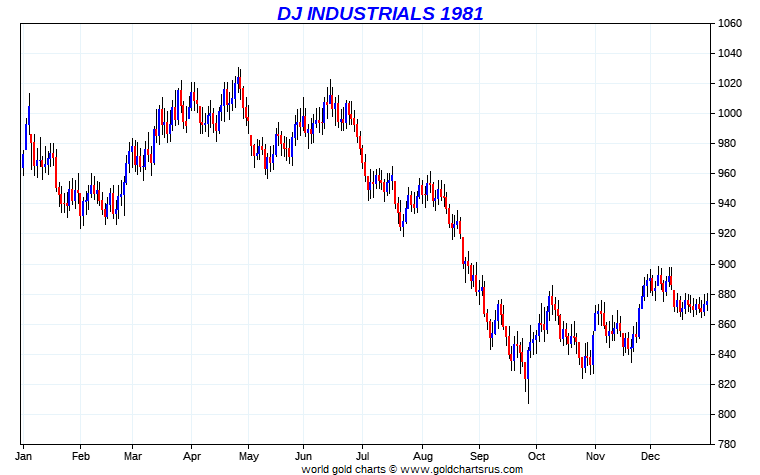The image size is (760, 475).
Task: Click the 960 value on the y-axis
Action: (x=727, y=174)
